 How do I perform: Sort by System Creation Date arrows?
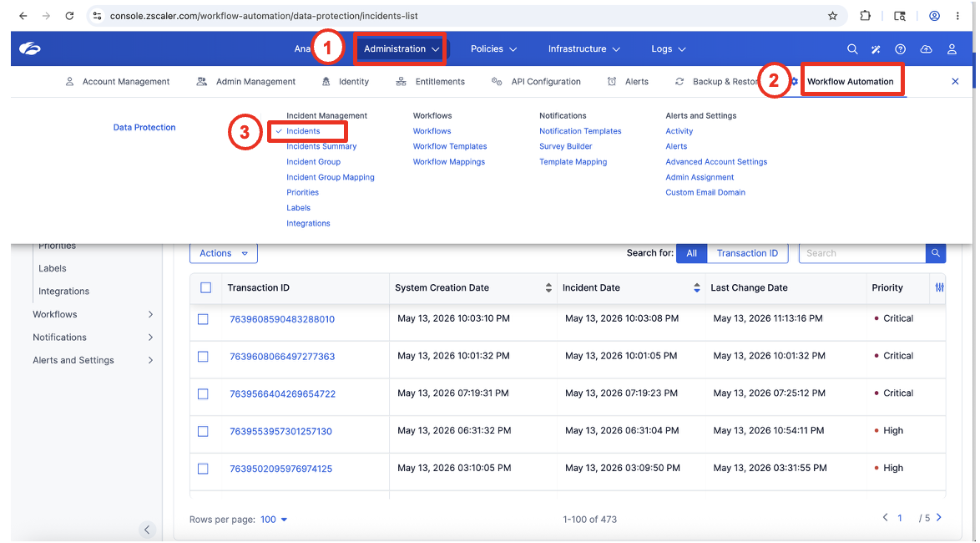[548, 287]
